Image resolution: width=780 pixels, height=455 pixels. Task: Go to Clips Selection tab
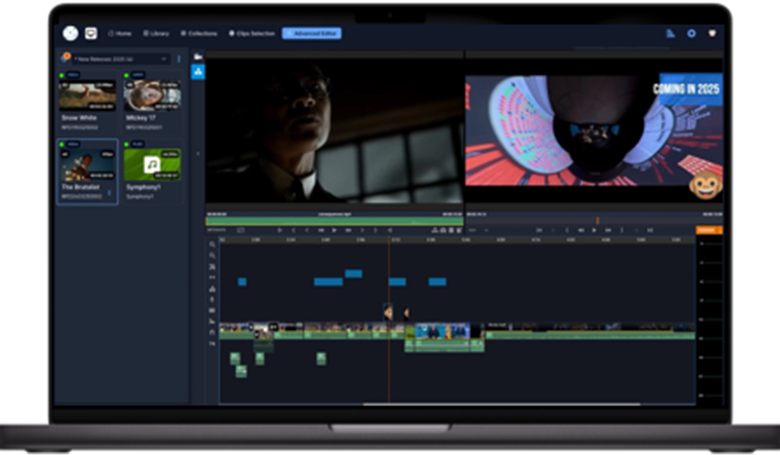252,33
